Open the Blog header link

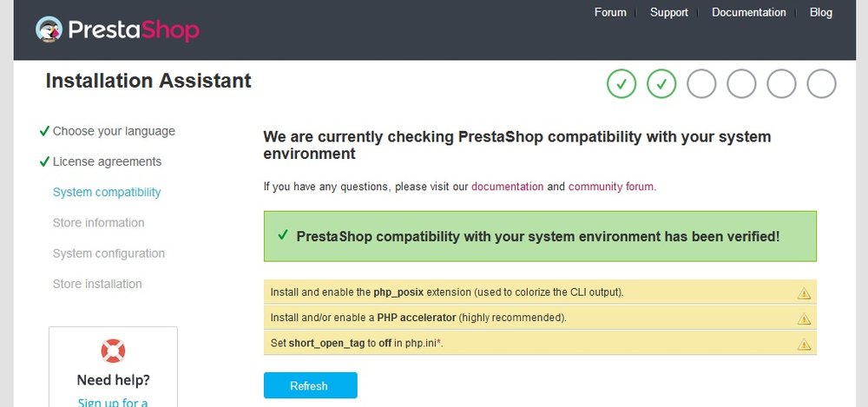click(x=820, y=13)
